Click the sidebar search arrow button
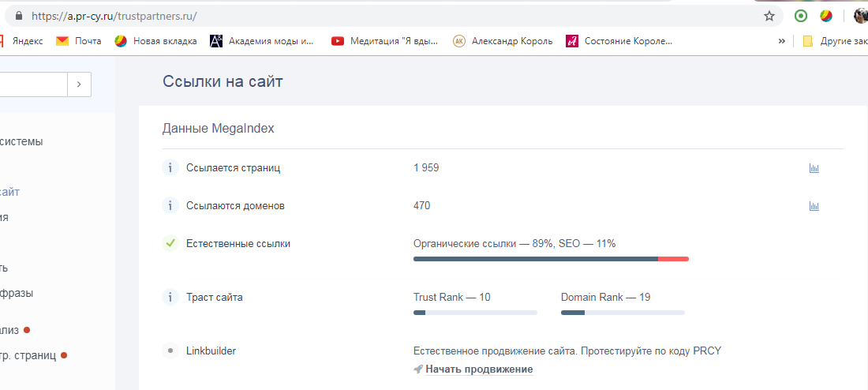This screenshot has width=868, height=390. tap(79, 84)
